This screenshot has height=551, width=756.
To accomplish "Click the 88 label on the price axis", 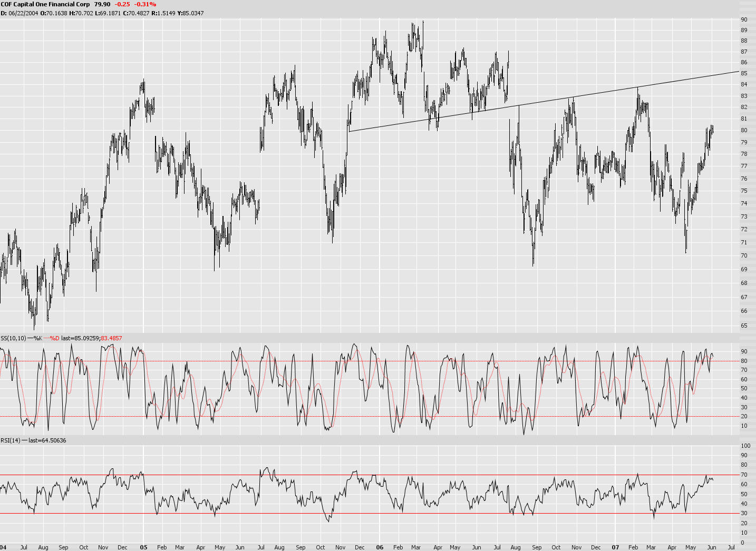I will [744, 41].
